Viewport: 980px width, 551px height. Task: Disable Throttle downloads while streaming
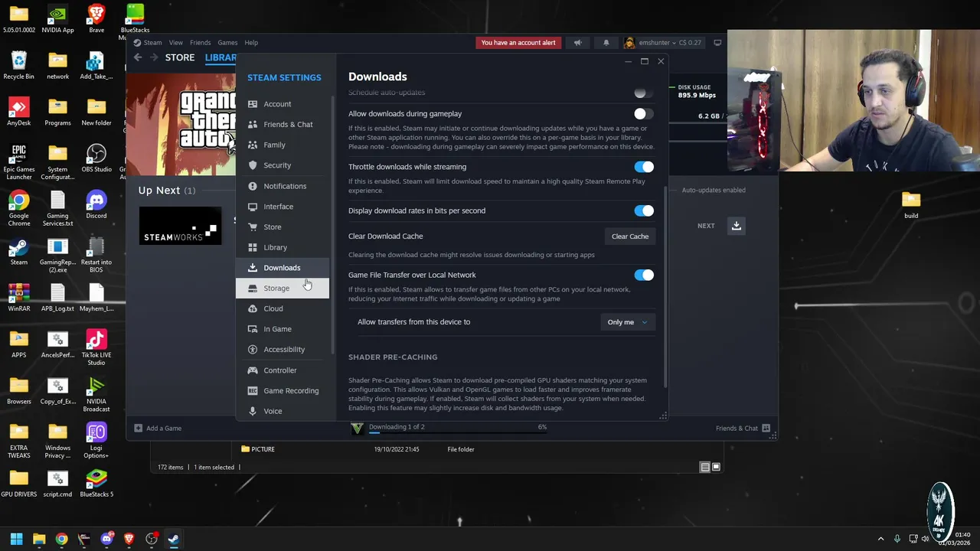click(x=644, y=167)
